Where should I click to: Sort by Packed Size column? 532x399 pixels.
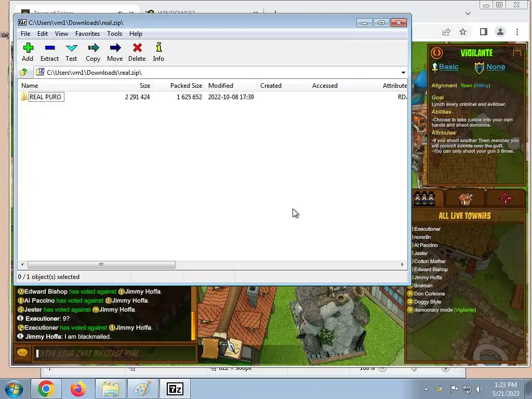pyautogui.click(x=179, y=86)
